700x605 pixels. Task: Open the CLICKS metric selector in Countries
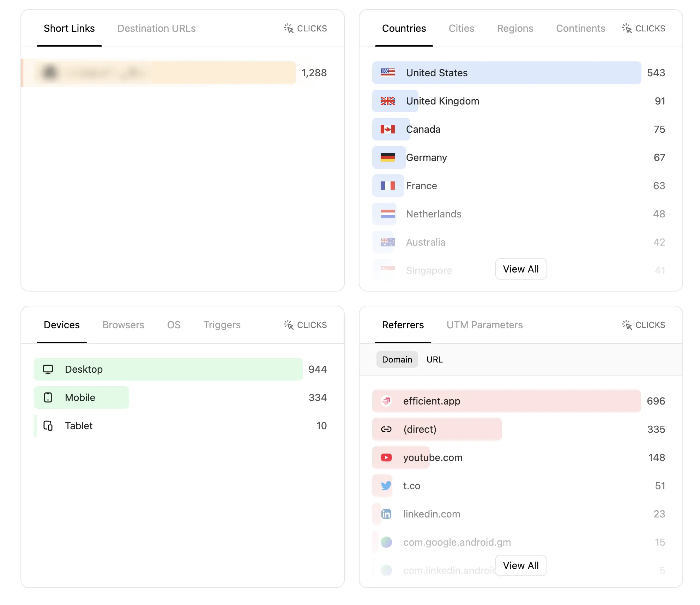pos(643,28)
